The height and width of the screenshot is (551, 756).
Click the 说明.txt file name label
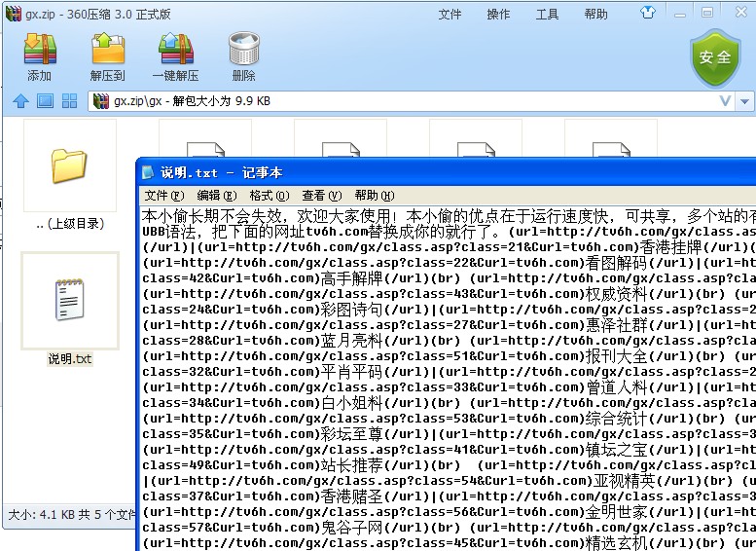[70, 358]
